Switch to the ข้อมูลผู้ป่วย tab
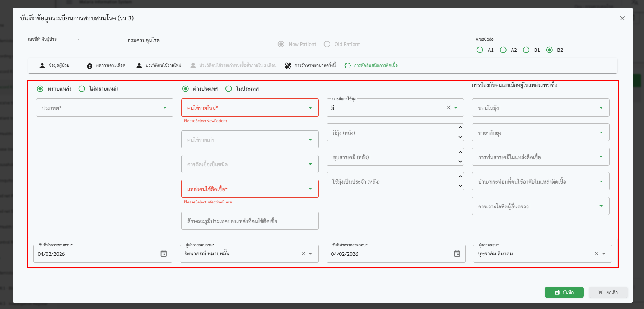The width and height of the screenshot is (644, 309). pos(55,66)
